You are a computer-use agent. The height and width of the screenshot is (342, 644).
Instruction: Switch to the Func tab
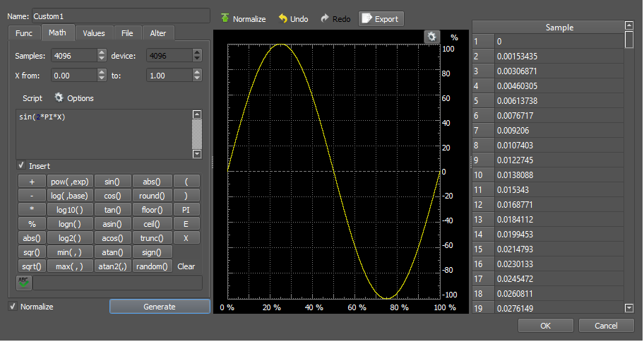(x=24, y=33)
